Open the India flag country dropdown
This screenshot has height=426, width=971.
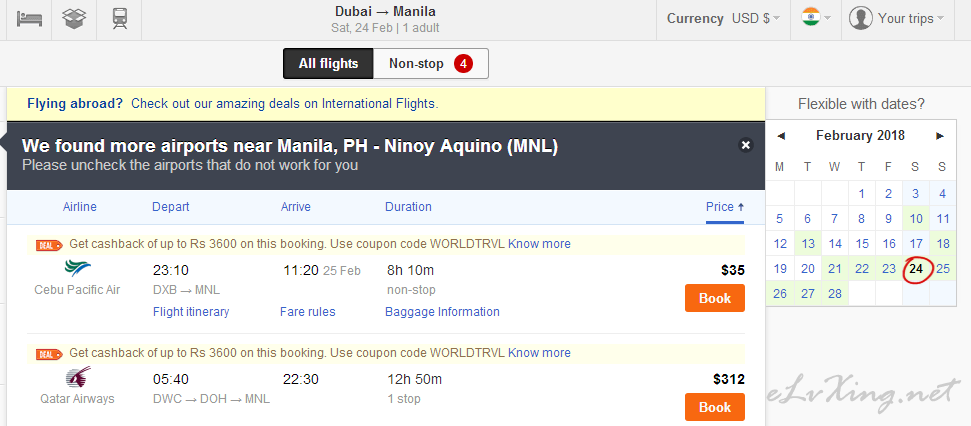coord(816,18)
